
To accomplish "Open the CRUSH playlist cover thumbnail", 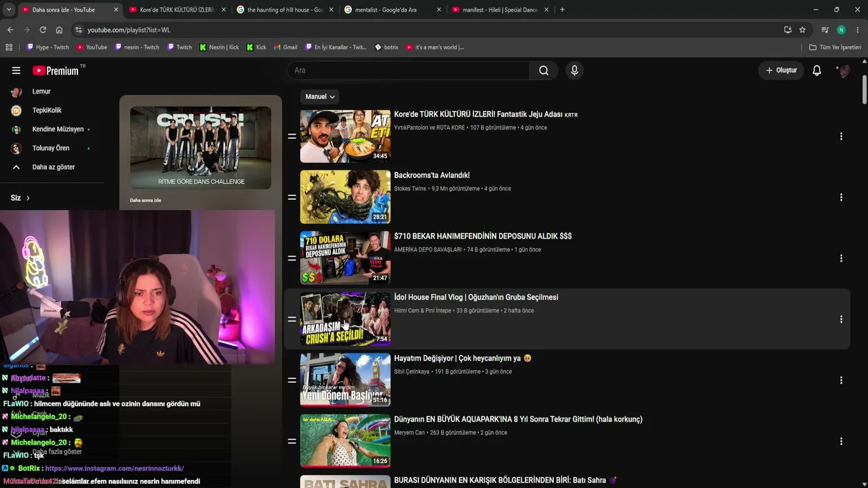I will [201, 148].
